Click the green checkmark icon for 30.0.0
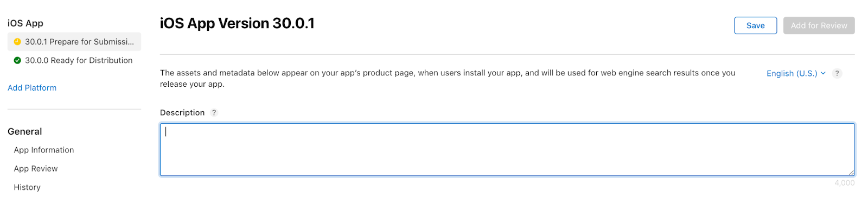The image size is (868, 197). 17,60
